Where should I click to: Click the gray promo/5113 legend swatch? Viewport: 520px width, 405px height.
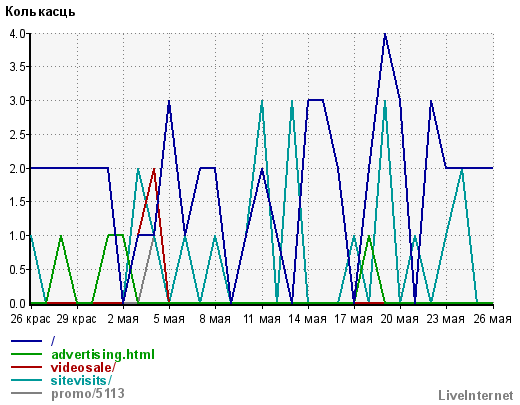tap(26, 393)
